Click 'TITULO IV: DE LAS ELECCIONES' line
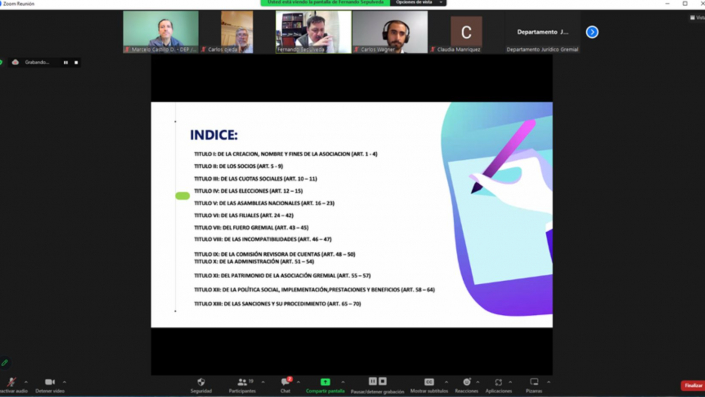The image size is (705, 397). click(x=248, y=191)
